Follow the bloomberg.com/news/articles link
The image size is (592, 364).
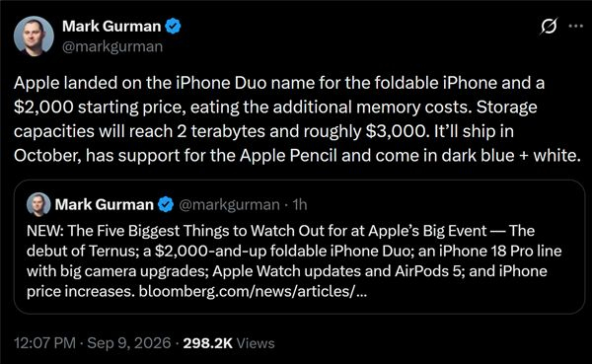point(253,292)
